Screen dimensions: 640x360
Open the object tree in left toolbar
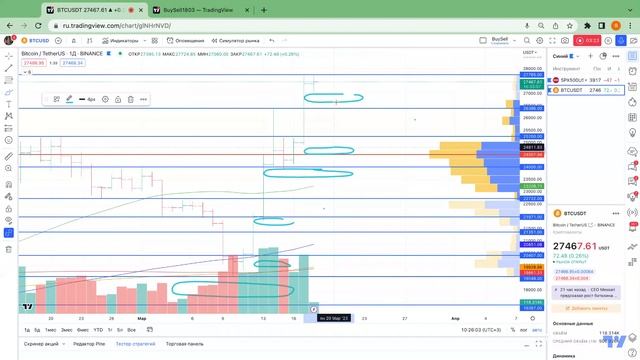pyautogui.click(x=9, y=233)
